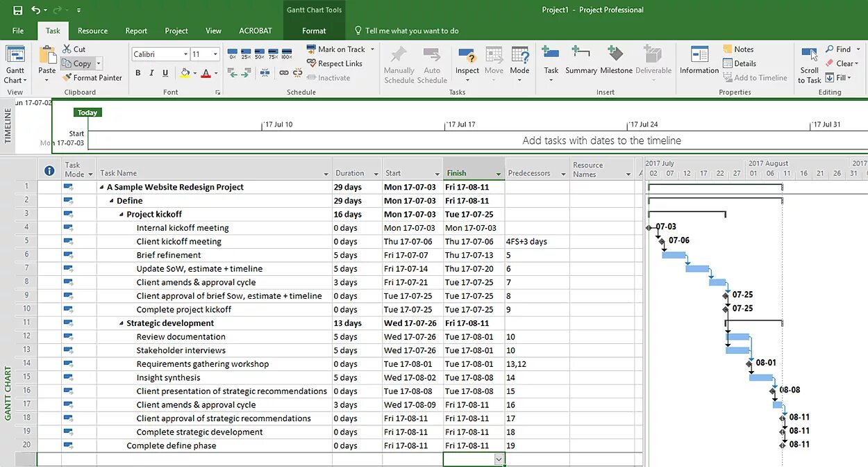Insert a Summary task
The width and height of the screenshot is (868, 467).
pos(581,61)
